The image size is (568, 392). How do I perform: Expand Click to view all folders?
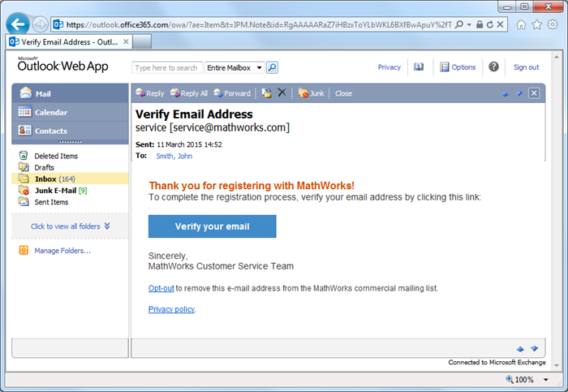pyautogui.click(x=70, y=226)
